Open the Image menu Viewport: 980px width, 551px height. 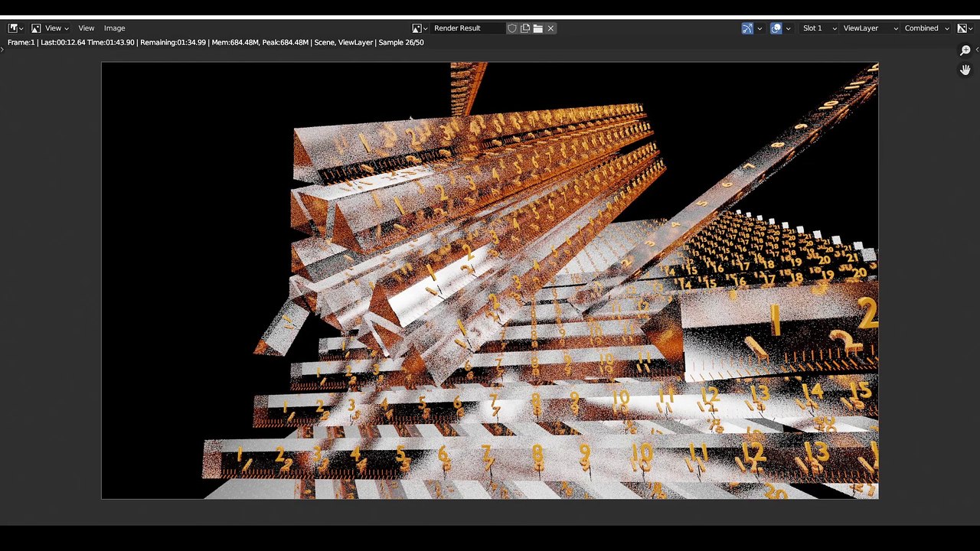(114, 28)
